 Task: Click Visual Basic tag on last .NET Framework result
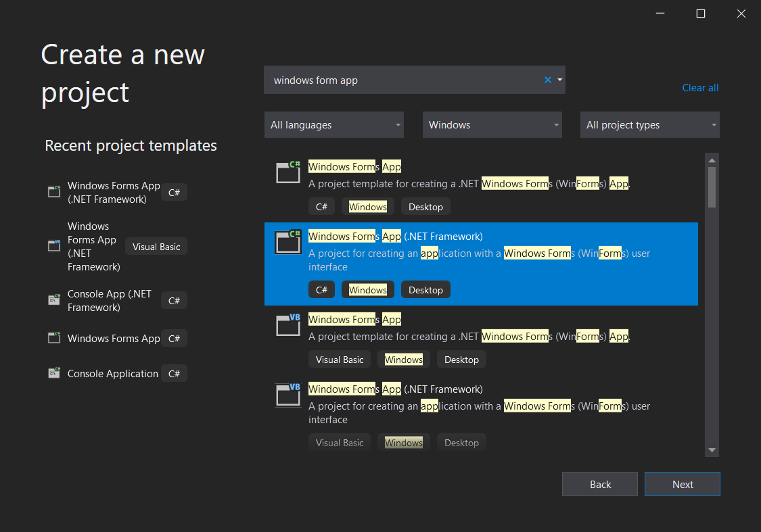click(340, 443)
